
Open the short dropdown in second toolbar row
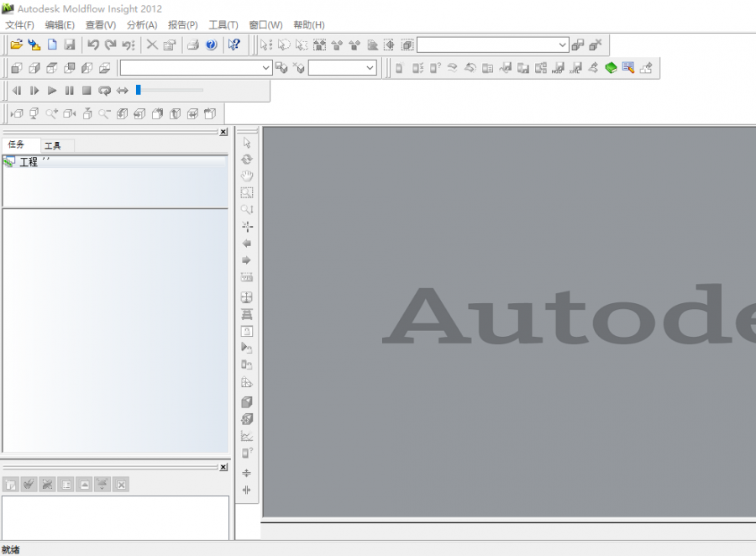point(370,68)
